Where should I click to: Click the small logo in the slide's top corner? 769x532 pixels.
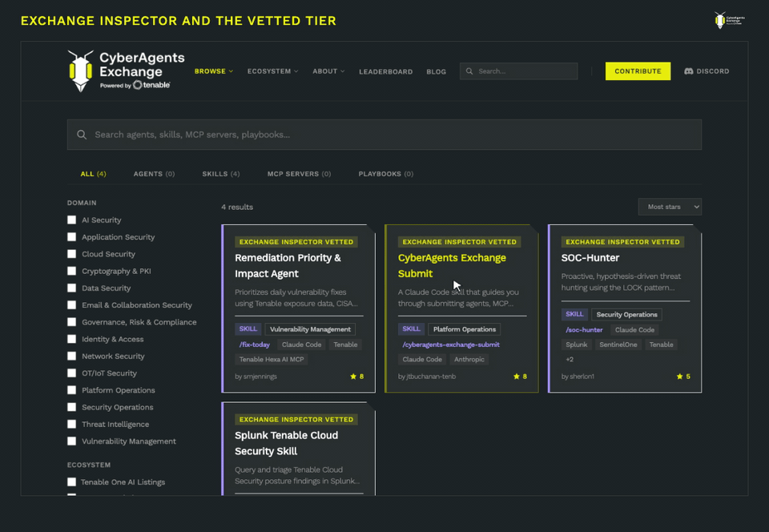coord(729,20)
